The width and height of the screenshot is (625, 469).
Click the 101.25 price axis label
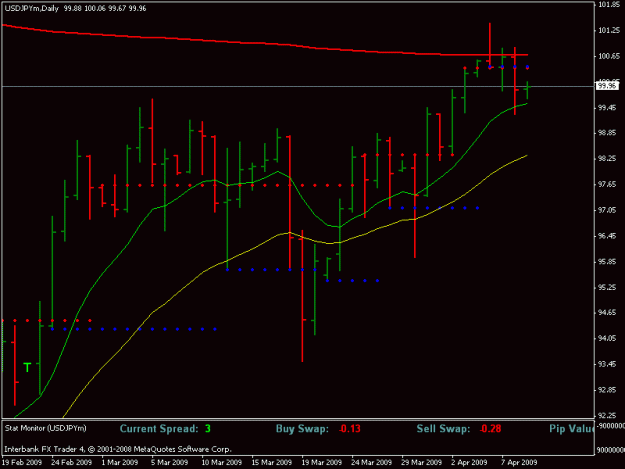609,30
